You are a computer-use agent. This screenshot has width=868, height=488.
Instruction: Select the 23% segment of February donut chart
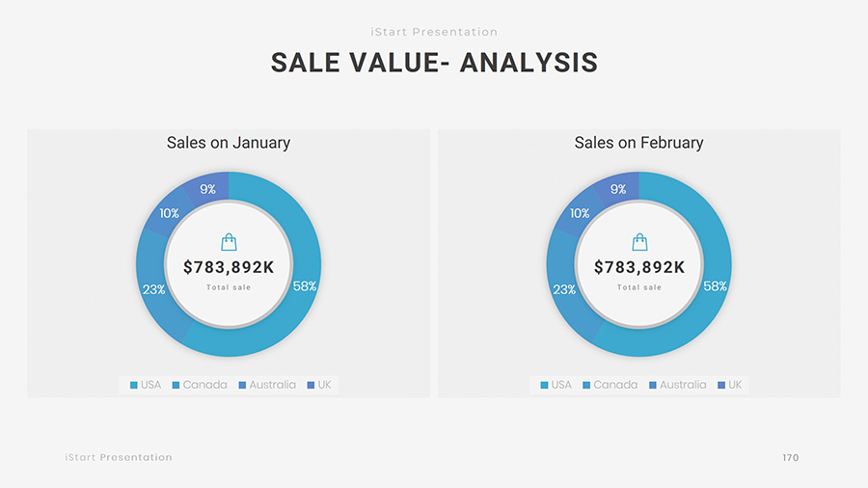[564, 289]
